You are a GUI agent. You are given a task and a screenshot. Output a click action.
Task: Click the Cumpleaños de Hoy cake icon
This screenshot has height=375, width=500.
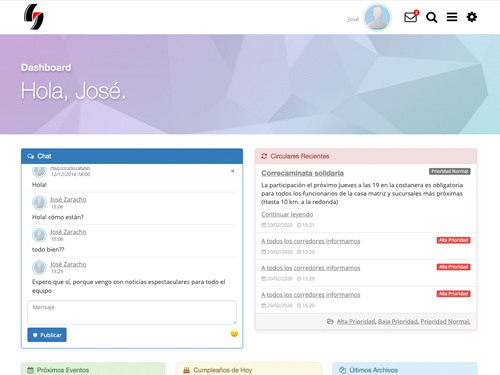point(186,370)
